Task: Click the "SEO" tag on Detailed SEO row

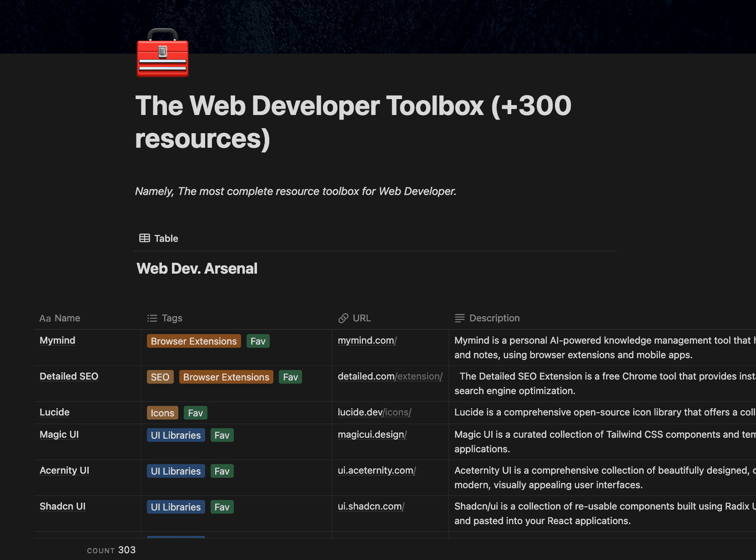Action: point(160,377)
